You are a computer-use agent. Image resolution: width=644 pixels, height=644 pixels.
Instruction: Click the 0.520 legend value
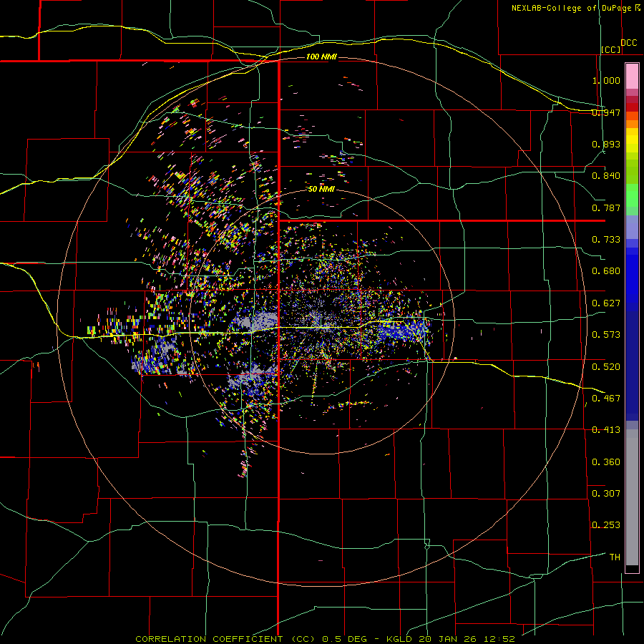pos(606,367)
